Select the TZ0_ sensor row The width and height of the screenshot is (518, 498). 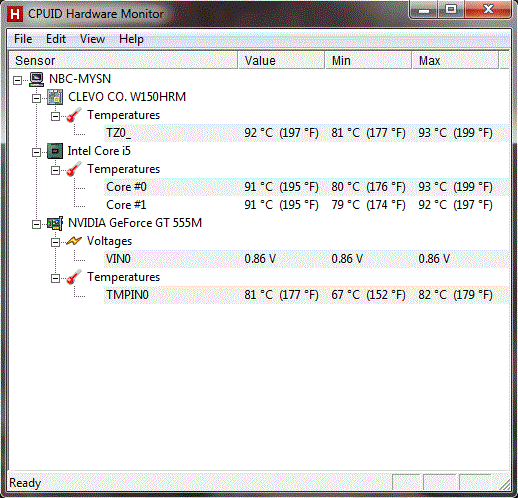point(307,133)
